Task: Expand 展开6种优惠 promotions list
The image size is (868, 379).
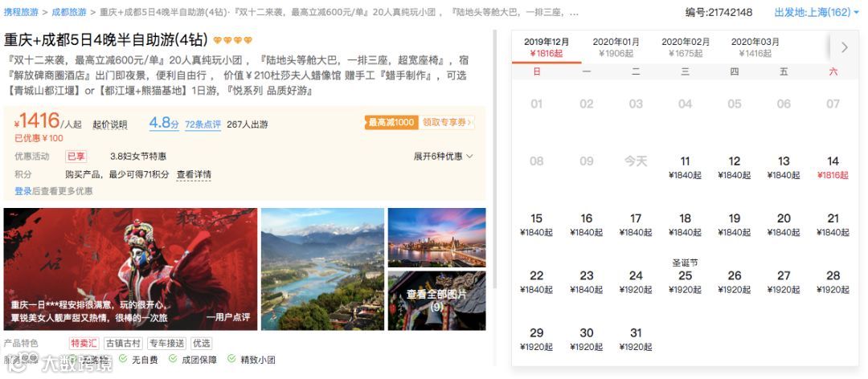Action: tap(444, 157)
